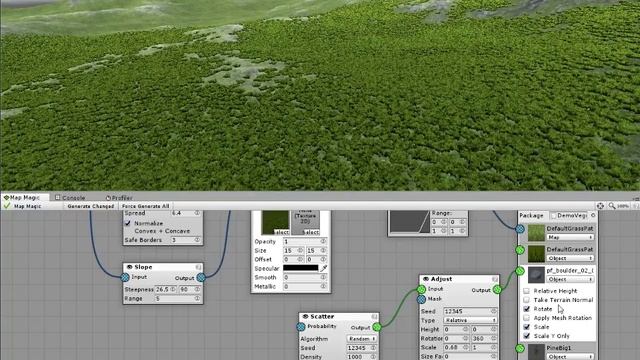Click the Scatter Seed field
The image size is (640, 360).
click(x=361, y=348)
